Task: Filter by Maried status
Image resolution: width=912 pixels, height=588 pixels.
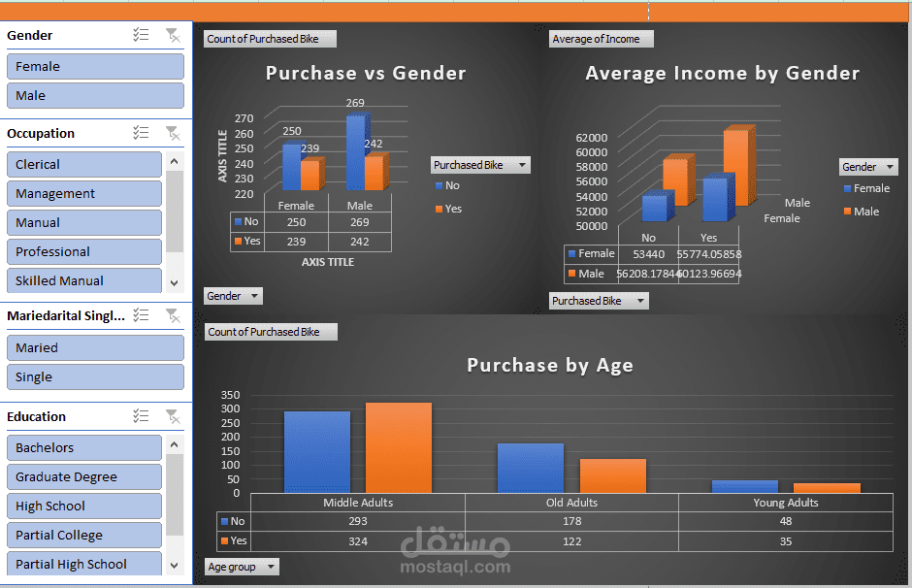Action: coord(95,347)
